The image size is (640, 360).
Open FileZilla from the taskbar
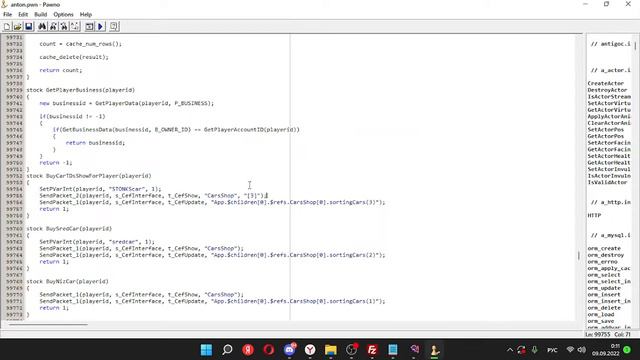(x=372, y=350)
